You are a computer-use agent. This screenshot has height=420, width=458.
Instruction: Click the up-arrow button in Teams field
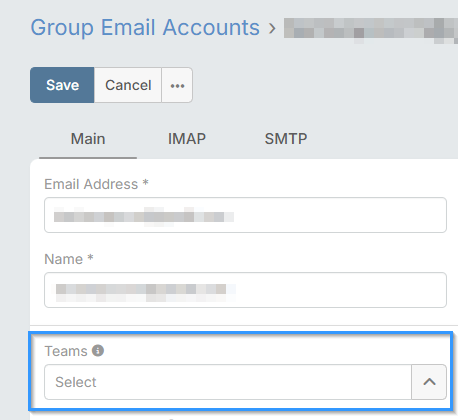[429, 382]
